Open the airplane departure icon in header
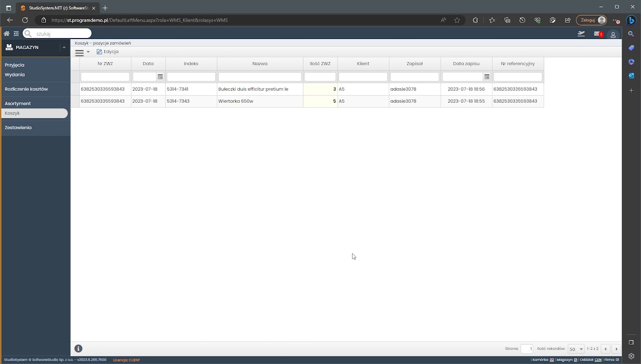 581,34
